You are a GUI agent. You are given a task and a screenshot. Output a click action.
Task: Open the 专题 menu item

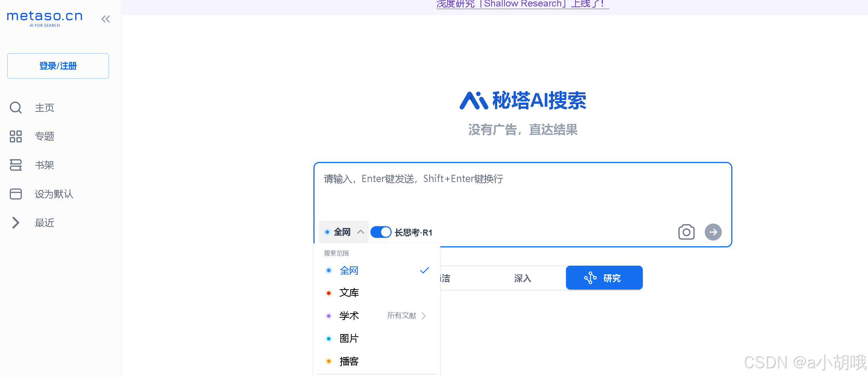click(44, 136)
